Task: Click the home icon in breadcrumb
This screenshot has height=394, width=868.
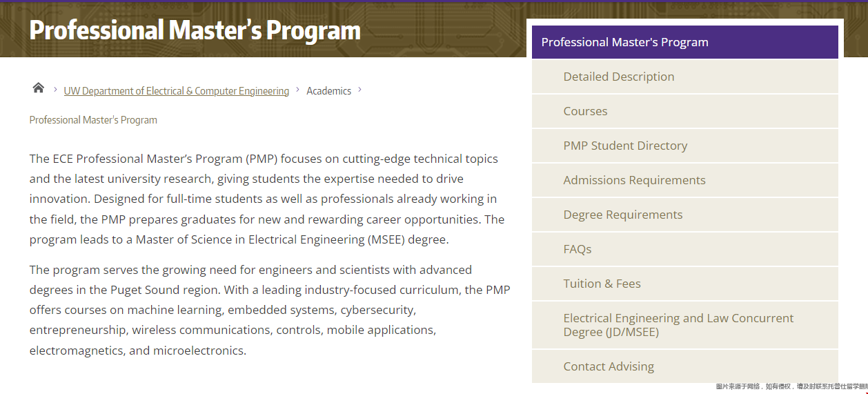Action: (x=39, y=88)
